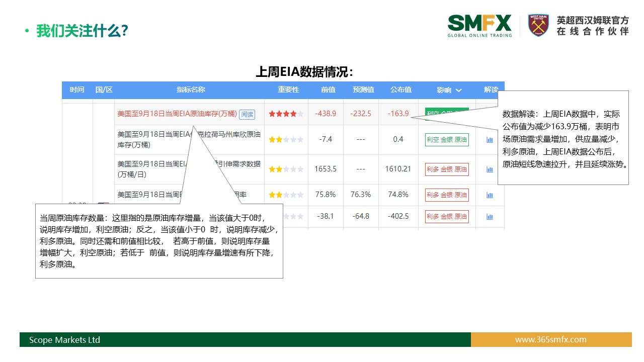Click the 利多 金银 原油 tag in the -402.5 row
The height and width of the screenshot is (362, 644).
tap(447, 217)
